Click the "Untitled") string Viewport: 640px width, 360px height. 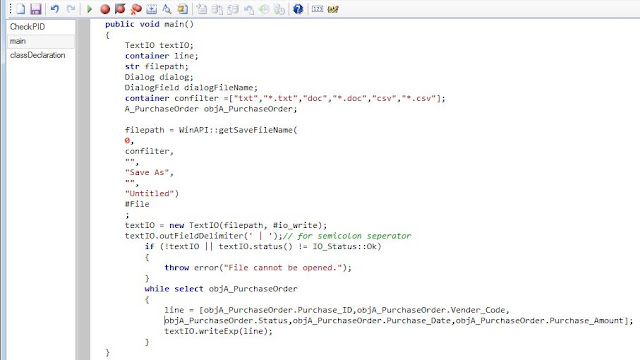coord(152,193)
